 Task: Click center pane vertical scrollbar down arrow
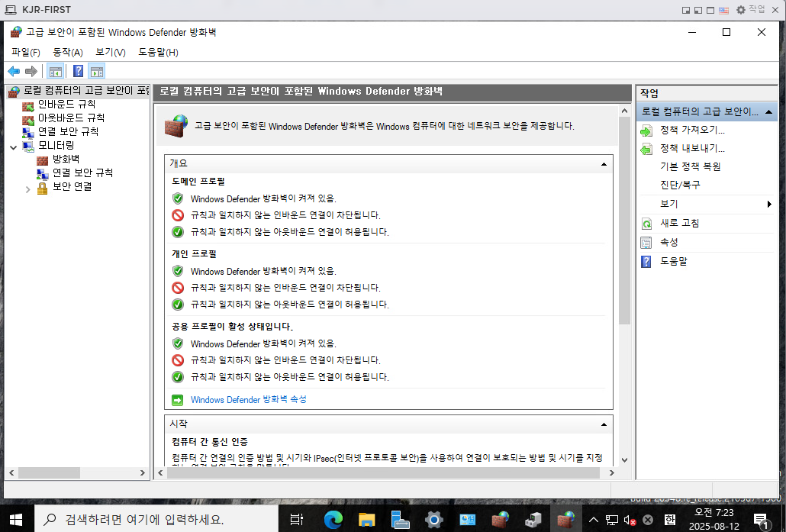pyautogui.click(x=624, y=459)
